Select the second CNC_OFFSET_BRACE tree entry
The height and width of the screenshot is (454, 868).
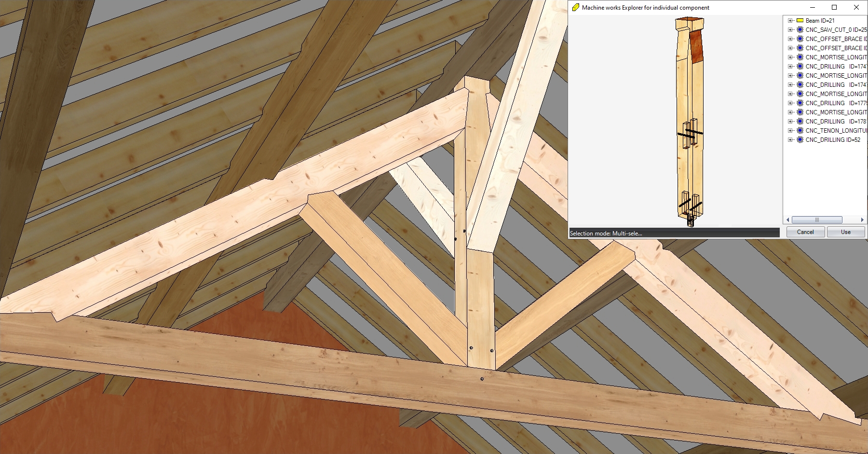(x=836, y=48)
